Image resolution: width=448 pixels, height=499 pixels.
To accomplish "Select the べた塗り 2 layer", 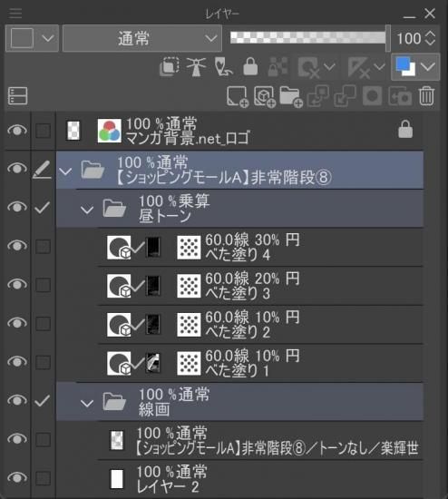I will (x=260, y=325).
